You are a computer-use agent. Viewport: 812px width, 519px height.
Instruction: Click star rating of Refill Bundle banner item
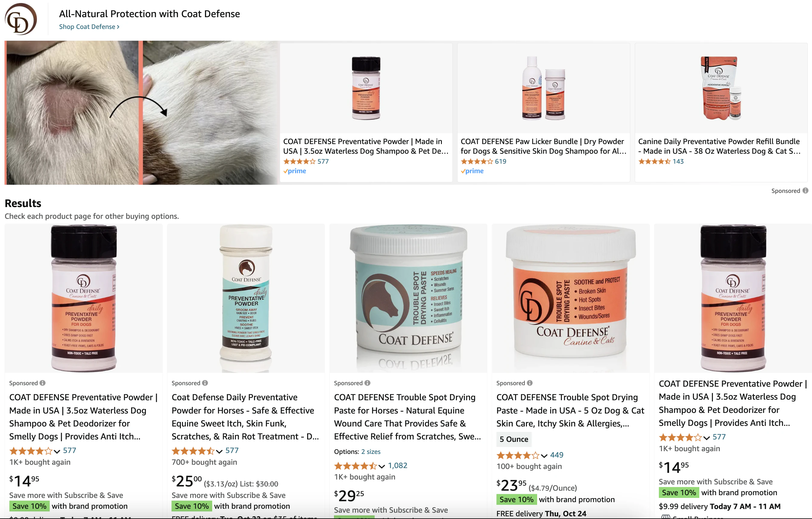(654, 161)
